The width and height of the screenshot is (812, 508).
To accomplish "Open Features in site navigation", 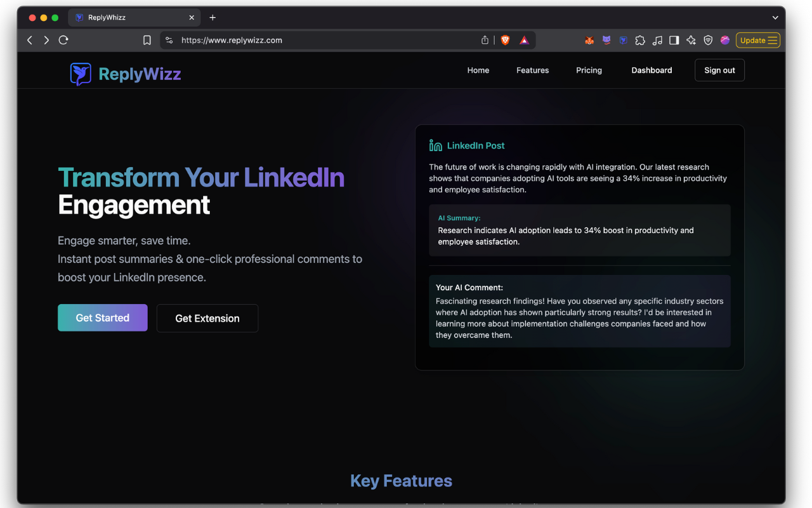I will click(x=533, y=70).
